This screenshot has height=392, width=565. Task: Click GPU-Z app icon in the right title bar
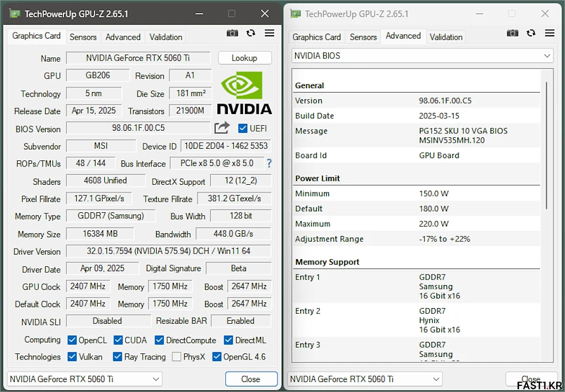[x=295, y=14]
